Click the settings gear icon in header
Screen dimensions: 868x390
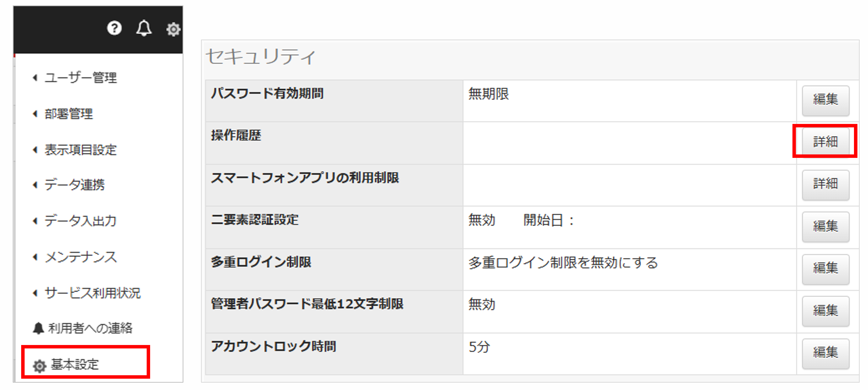click(x=173, y=29)
